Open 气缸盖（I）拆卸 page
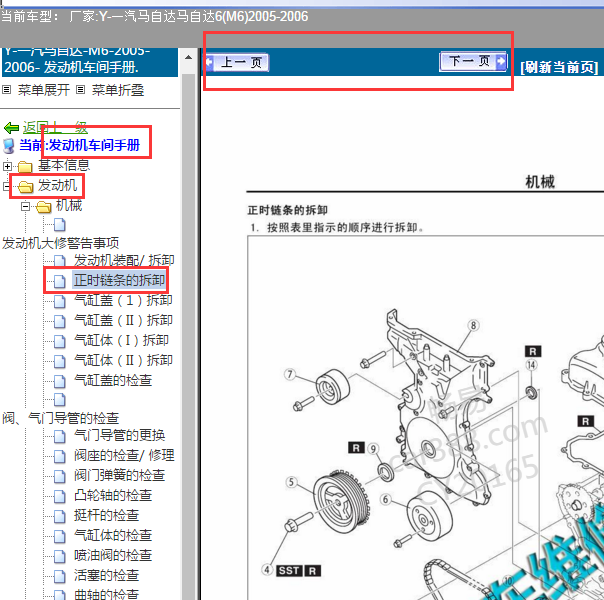 tap(123, 300)
